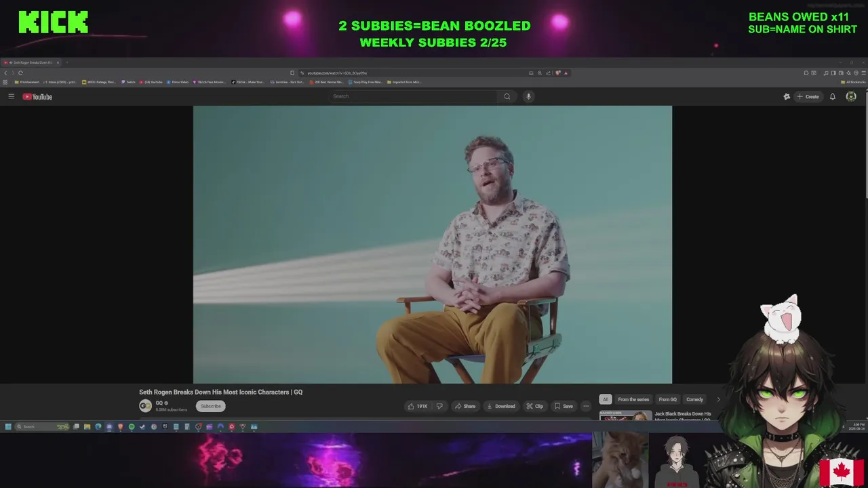Click the Windows taskbar search box
Image resolution: width=868 pixels, height=488 pixels.
42,426
